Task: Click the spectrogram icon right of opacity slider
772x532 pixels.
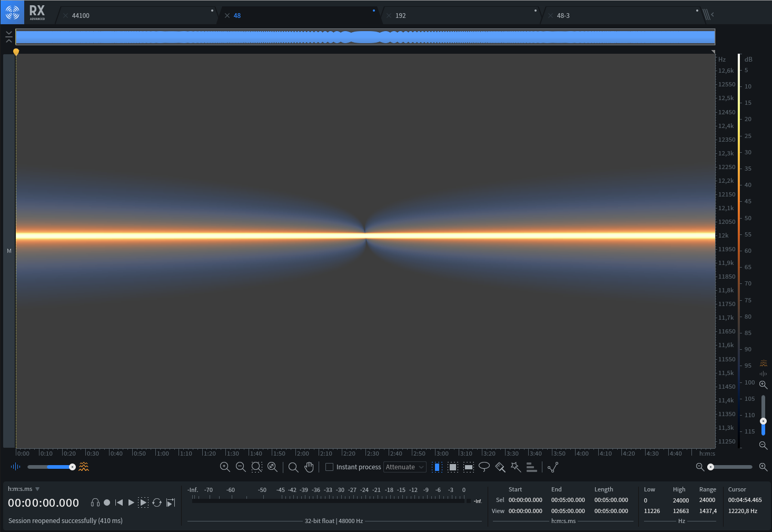Action: (84, 467)
